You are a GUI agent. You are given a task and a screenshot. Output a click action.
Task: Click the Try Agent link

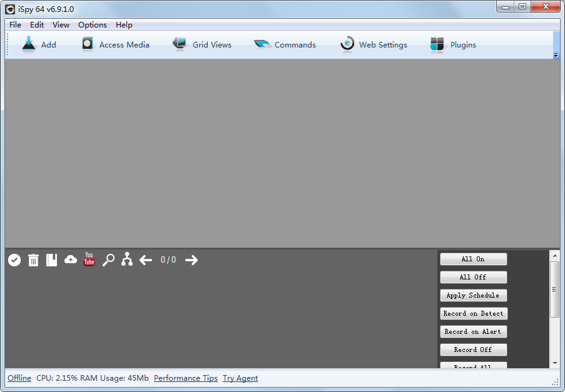[240, 378]
